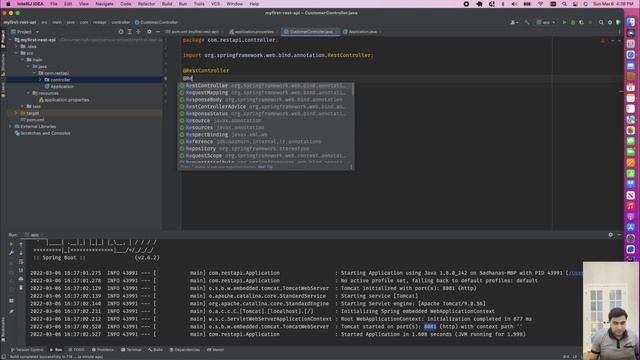Open the TODO tool window
640x360 pixels.
pos(77,350)
